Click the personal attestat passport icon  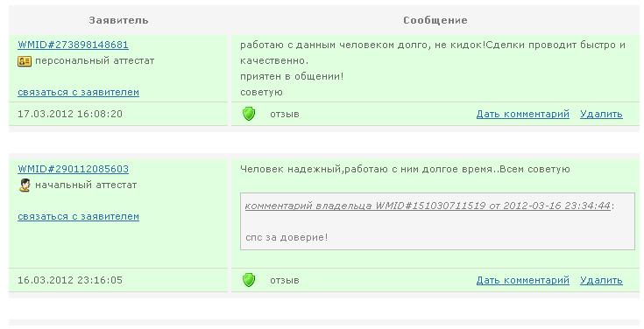tap(25, 61)
